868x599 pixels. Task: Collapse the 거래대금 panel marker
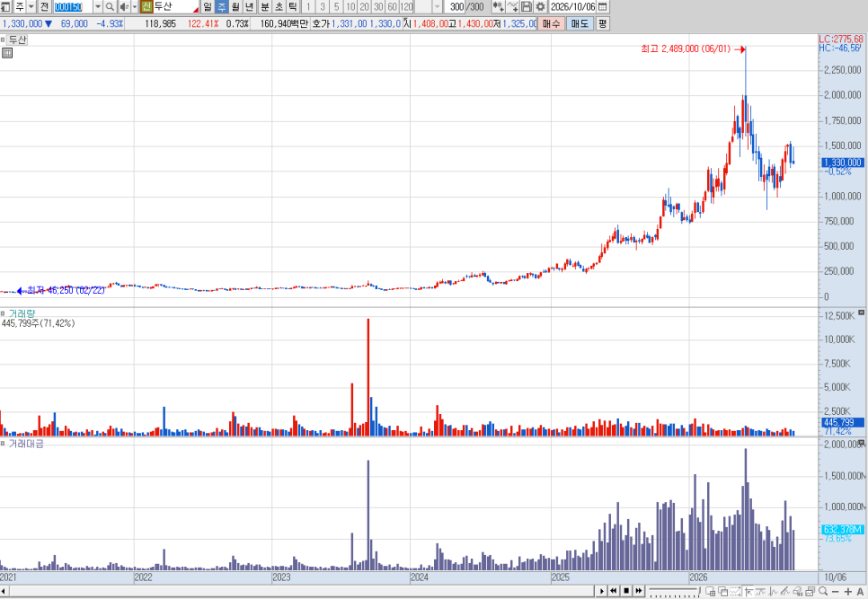[3, 444]
